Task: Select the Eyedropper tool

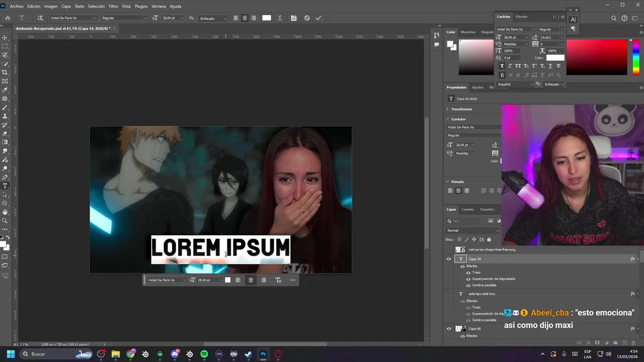Action: click(5, 90)
